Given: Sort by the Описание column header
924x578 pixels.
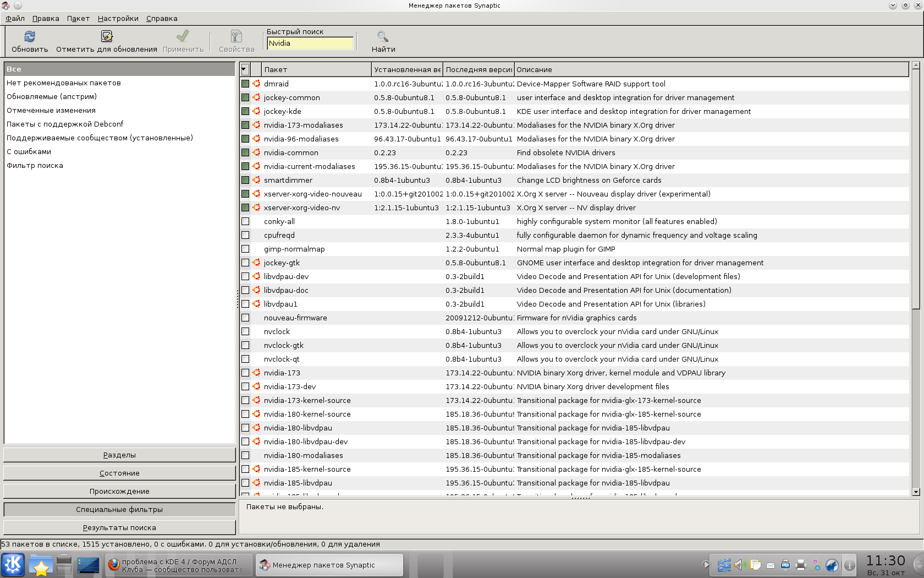Looking at the screenshot, I should [x=711, y=69].
